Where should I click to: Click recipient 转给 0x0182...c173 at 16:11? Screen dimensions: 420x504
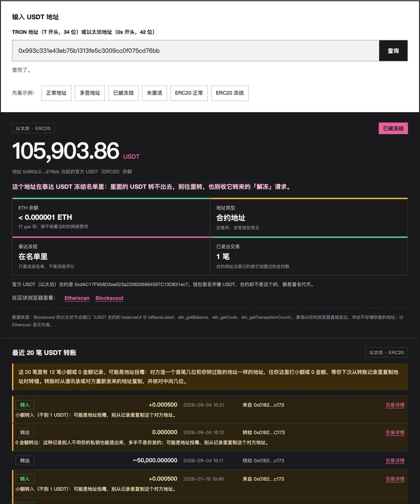(x=263, y=461)
